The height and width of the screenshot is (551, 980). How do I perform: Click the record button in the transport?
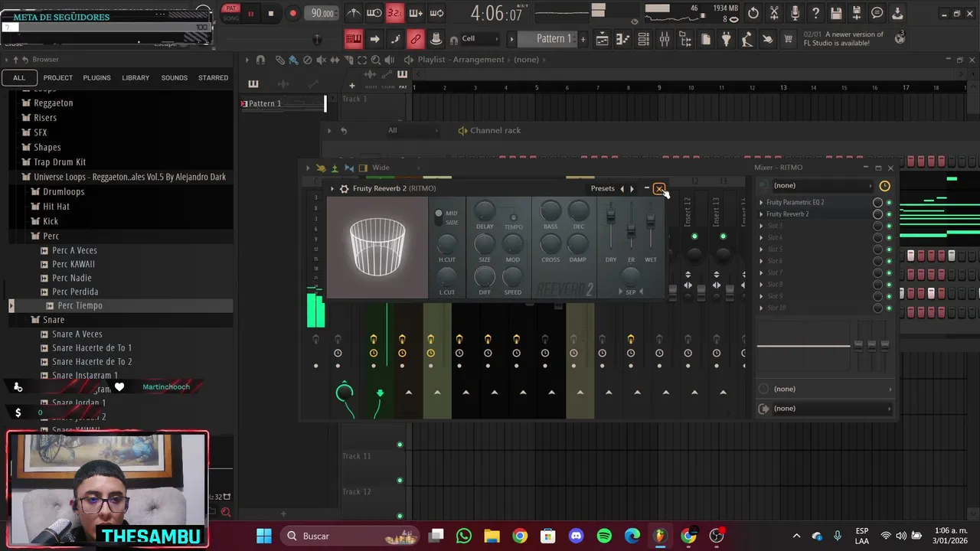292,13
